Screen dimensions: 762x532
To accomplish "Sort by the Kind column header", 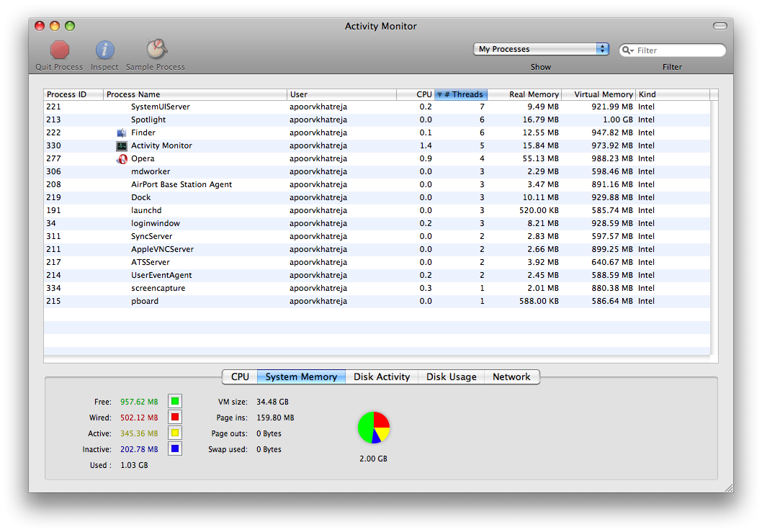I will tap(673, 94).
